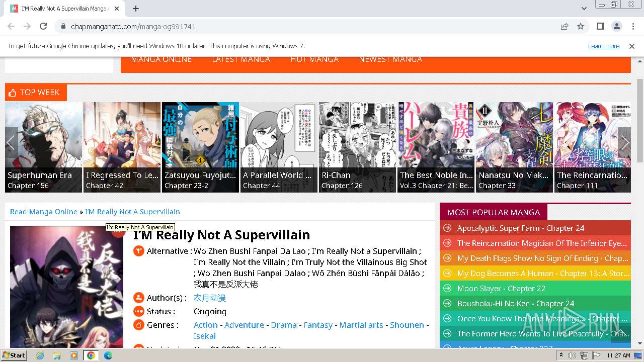
Task: Filter by the Isekai genre
Action: coord(205,336)
